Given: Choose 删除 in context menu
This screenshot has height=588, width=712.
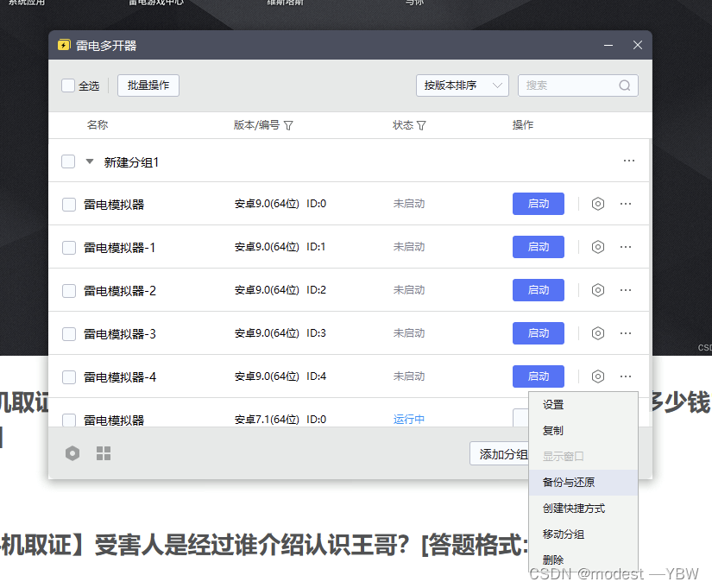Looking at the screenshot, I should pos(583,560).
